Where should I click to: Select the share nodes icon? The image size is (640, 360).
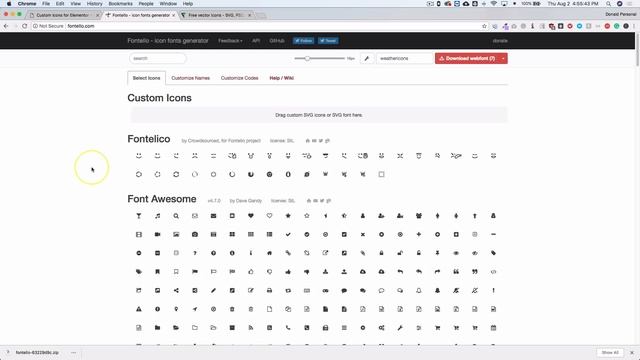point(176,291)
